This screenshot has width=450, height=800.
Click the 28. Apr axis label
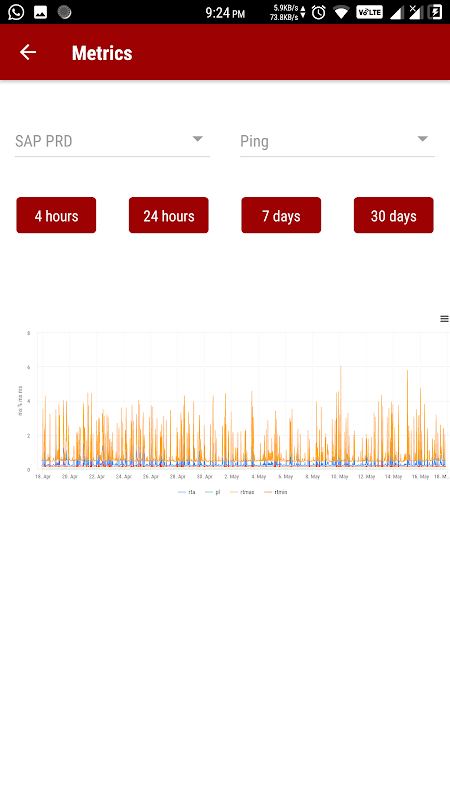[x=178, y=477]
